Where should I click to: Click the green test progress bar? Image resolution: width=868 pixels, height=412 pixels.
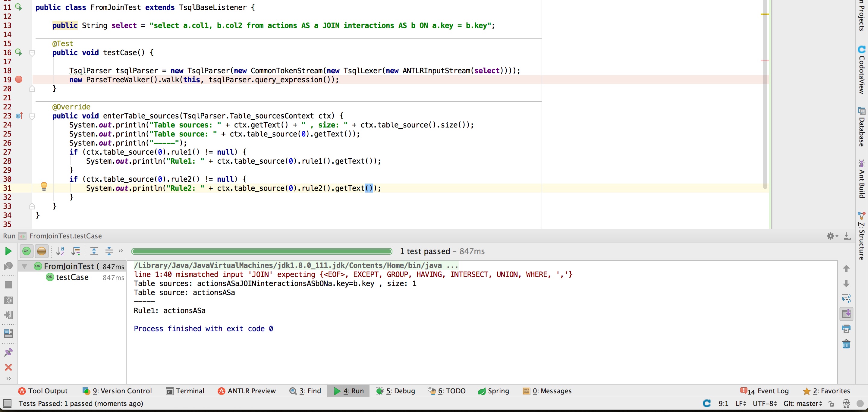(x=261, y=251)
